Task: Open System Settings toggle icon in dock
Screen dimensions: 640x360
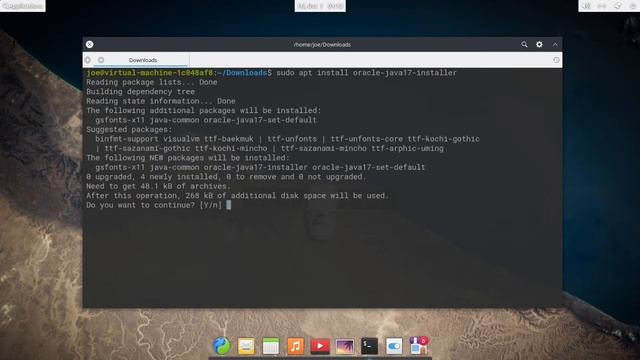Action: [x=394, y=346]
